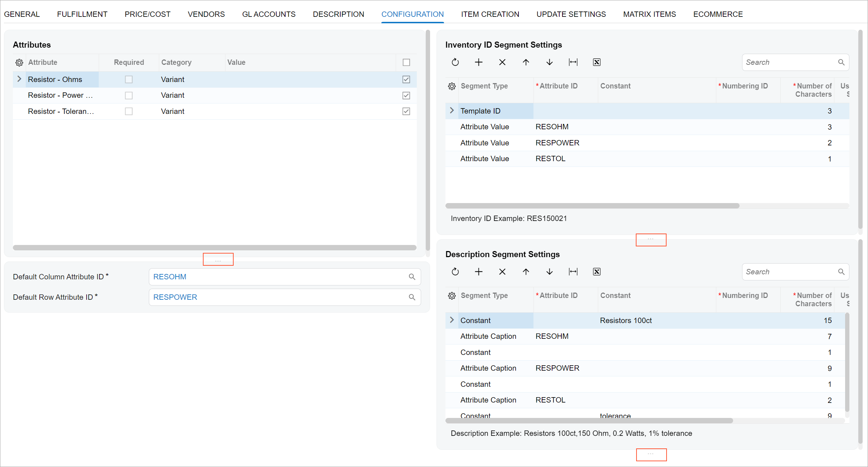Expand the Resistor - Ohms attribute row

click(19, 79)
